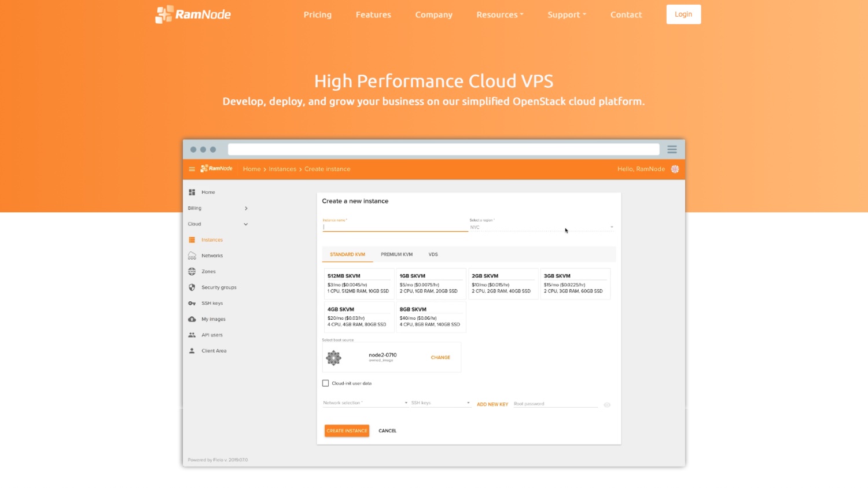Click the Security groups shield icon

click(192, 287)
